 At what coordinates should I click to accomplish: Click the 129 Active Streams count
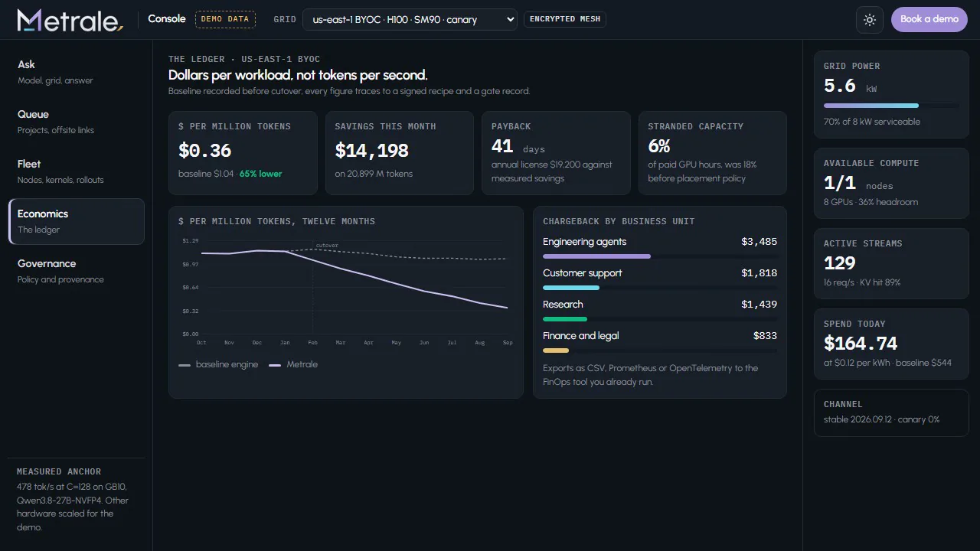tap(840, 264)
